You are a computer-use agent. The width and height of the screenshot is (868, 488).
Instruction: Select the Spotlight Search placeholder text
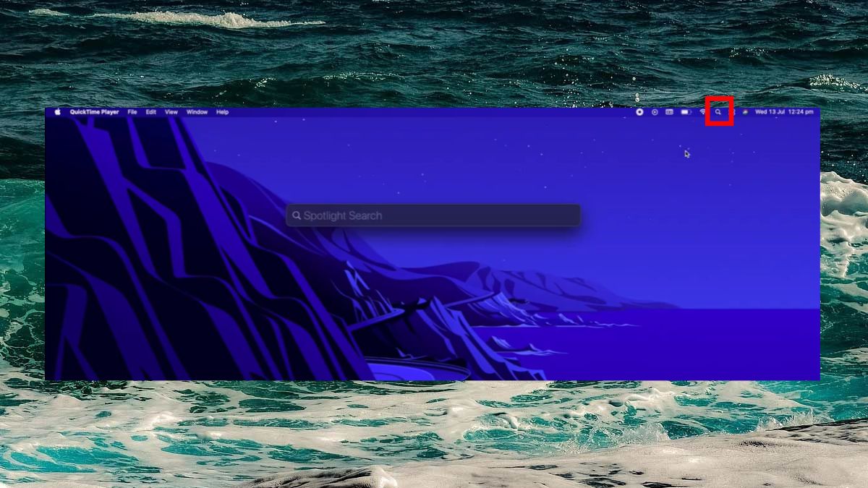tap(344, 215)
